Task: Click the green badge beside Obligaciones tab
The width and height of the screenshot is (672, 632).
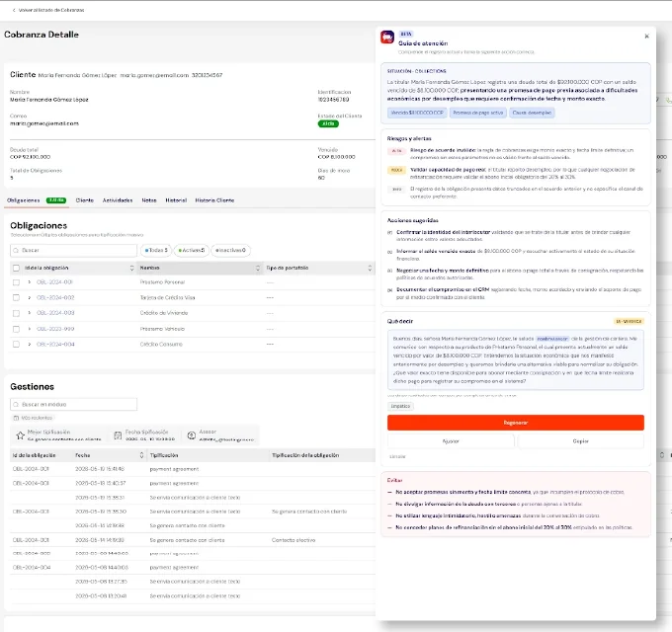Action: [56, 200]
